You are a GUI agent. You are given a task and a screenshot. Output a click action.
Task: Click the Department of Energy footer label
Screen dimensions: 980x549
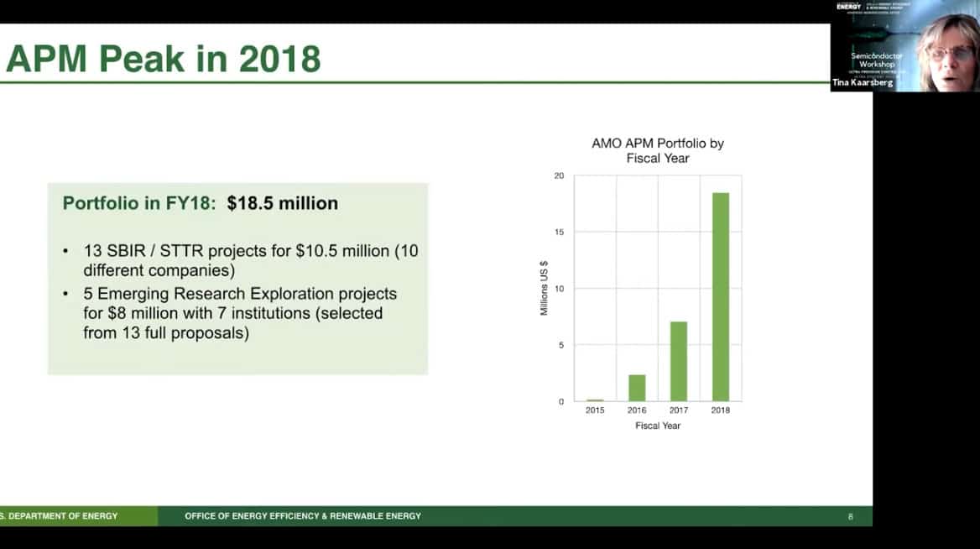tap(59, 516)
